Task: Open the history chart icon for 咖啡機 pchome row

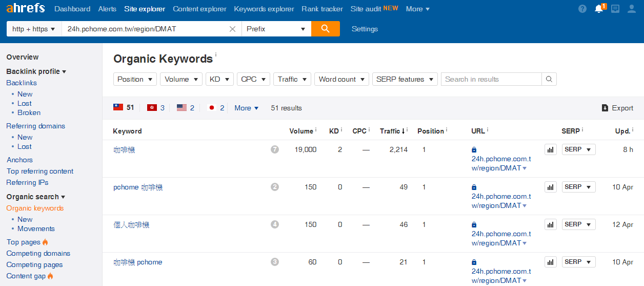Action: pyautogui.click(x=551, y=262)
